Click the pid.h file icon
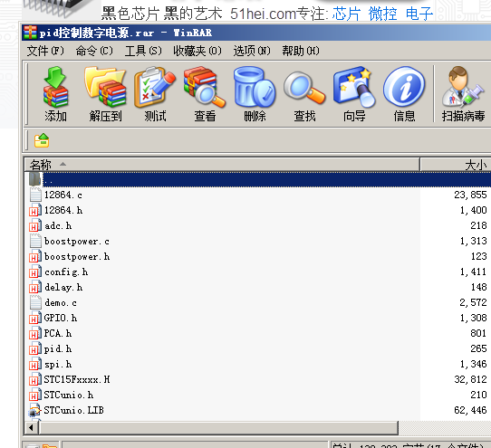The image size is (491, 448). click(x=35, y=348)
